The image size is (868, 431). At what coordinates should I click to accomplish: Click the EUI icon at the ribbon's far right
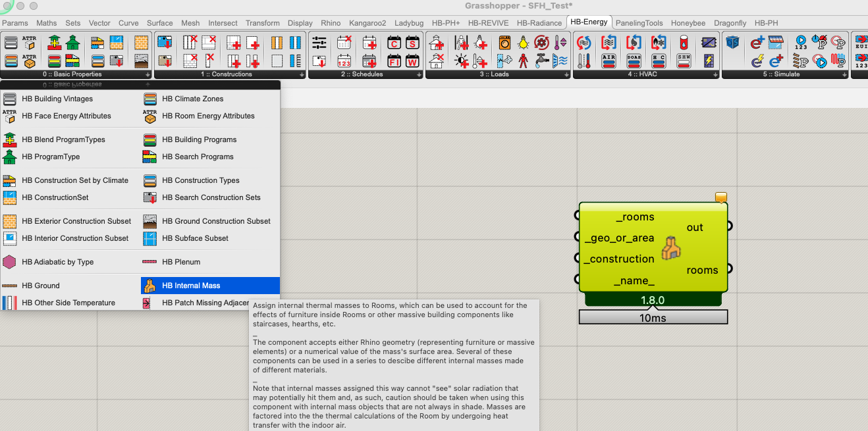click(861, 43)
